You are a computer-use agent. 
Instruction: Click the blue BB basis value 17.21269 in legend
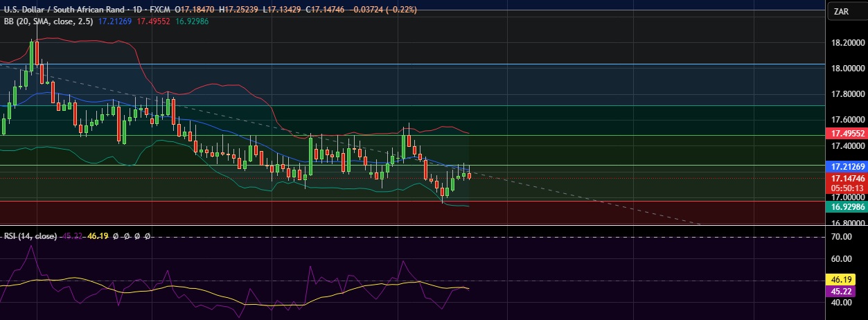click(114, 21)
